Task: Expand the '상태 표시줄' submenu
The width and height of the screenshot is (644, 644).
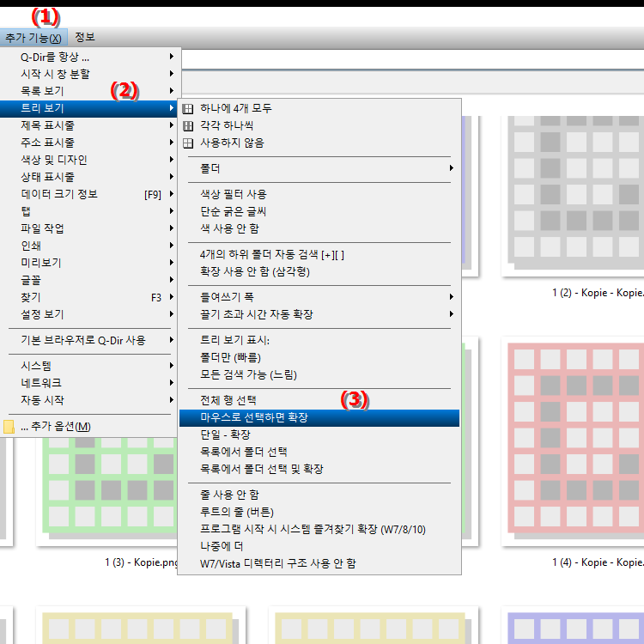Action: (x=88, y=177)
